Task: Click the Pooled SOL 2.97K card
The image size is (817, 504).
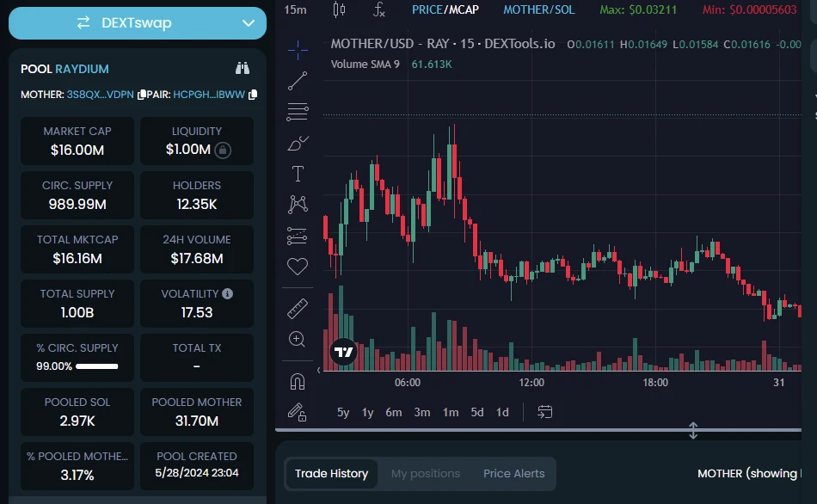Action: pyautogui.click(x=77, y=412)
